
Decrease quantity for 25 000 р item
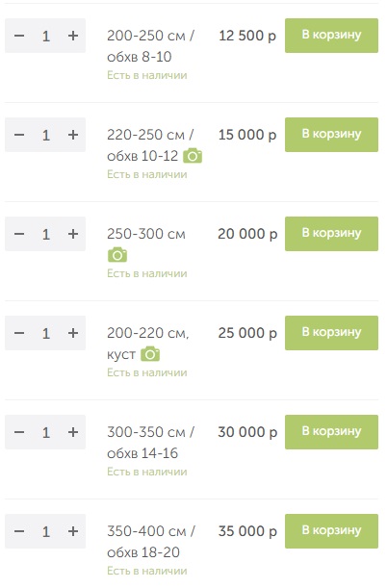pyautogui.click(x=19, y=333)
